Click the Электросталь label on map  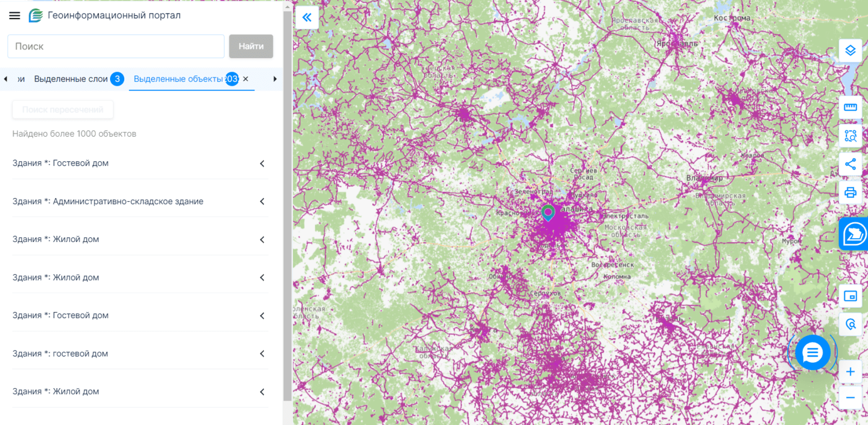(x=626, y=216)
